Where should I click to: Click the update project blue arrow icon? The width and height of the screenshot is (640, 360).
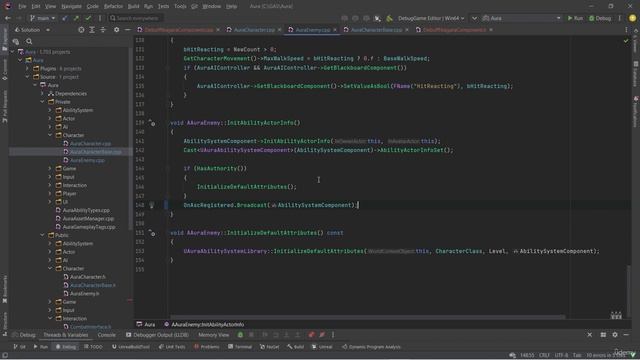click(x=64, y=18)
